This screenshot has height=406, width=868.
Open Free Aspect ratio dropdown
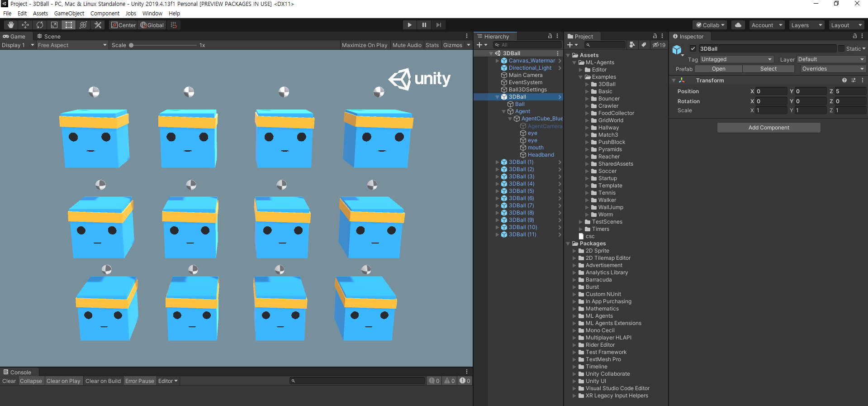(72, 45)
